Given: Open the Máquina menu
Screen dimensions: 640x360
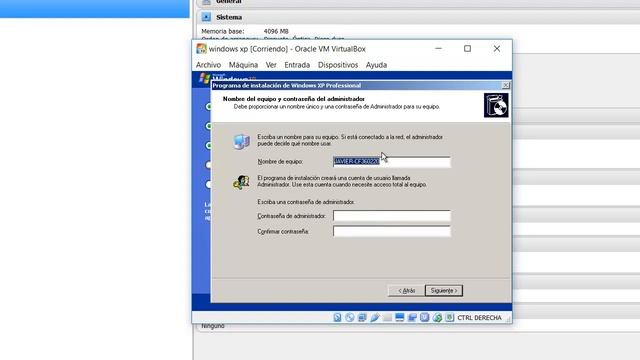Looking at the screenshot, I should (x=243, y=65).
